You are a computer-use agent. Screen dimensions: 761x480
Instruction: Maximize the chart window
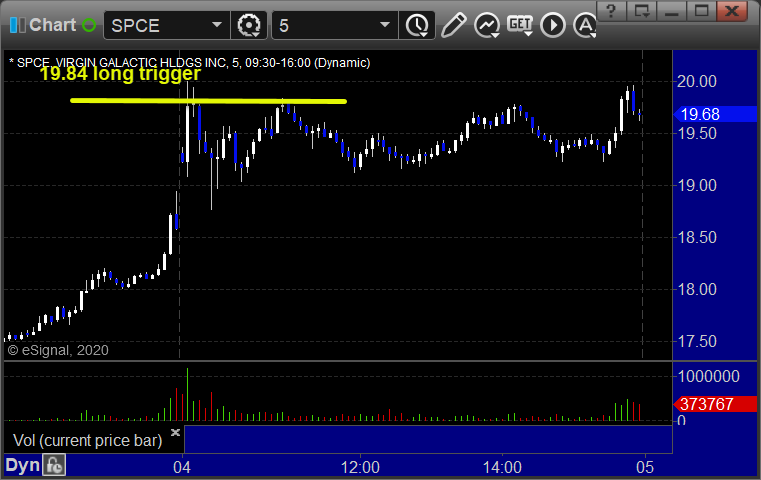coord(701,11)
